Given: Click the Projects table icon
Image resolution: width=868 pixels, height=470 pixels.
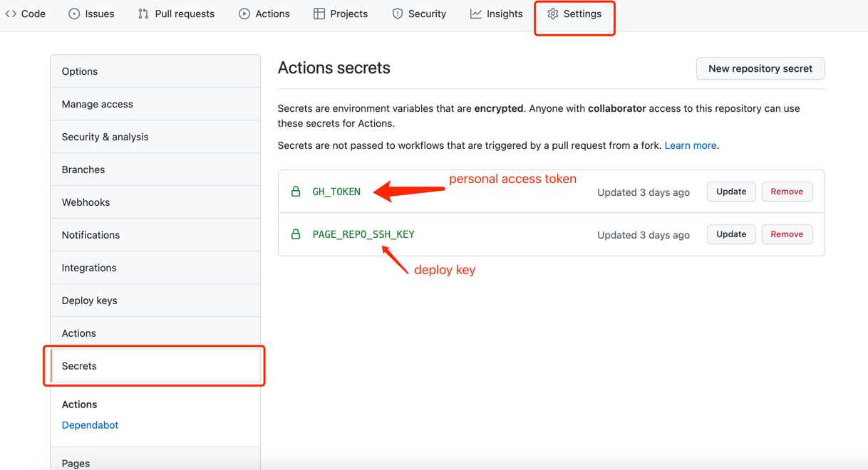Looking at the screenshot, I should [x=319, y=14].
